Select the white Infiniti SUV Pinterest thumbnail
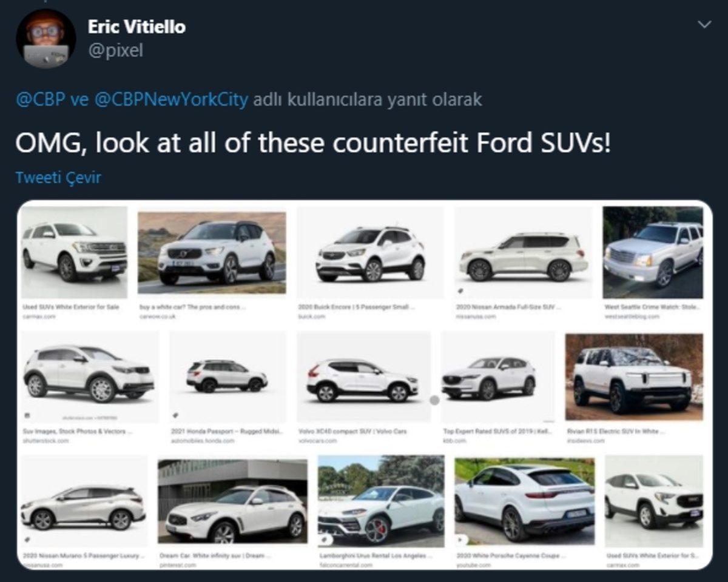Viewport: 728px width, 582px height. click(x=232, y=501)
